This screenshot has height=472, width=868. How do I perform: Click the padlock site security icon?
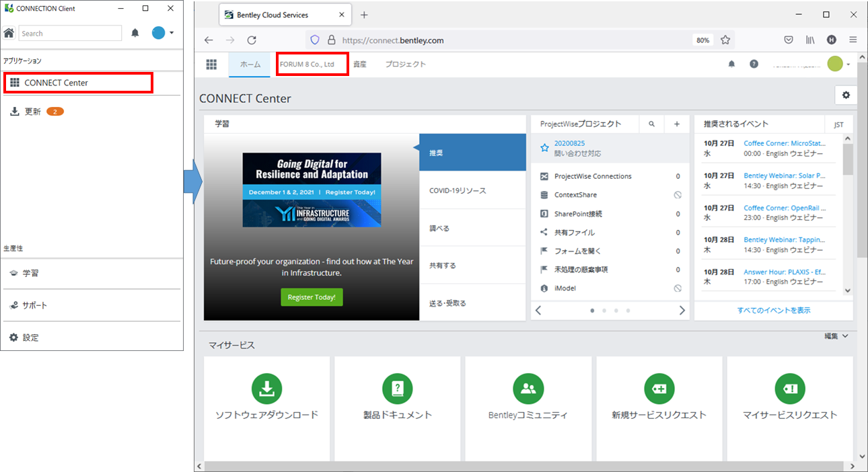331,40
